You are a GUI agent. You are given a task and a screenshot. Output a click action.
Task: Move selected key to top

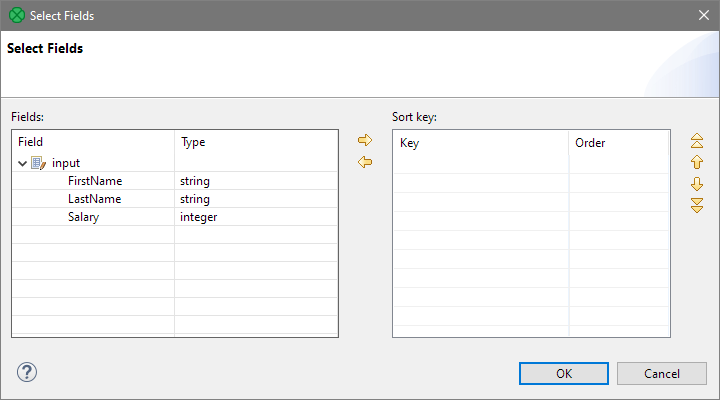pos(697,141)
